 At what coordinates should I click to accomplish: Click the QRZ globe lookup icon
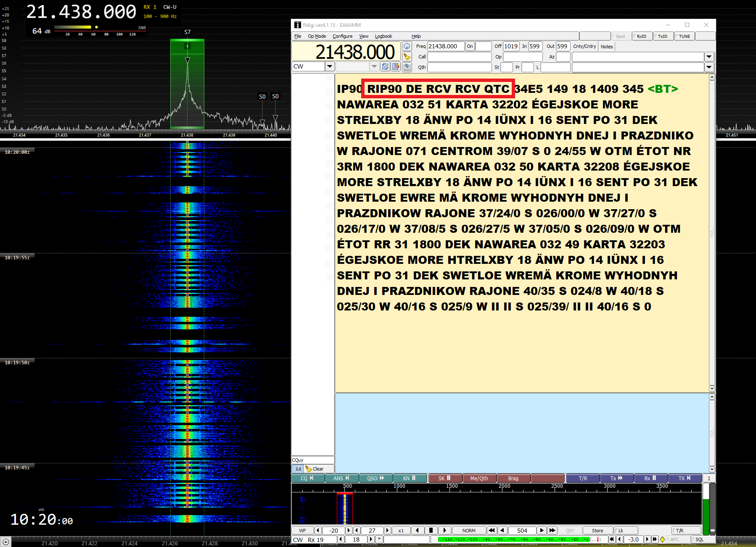(x=407, y=46)
